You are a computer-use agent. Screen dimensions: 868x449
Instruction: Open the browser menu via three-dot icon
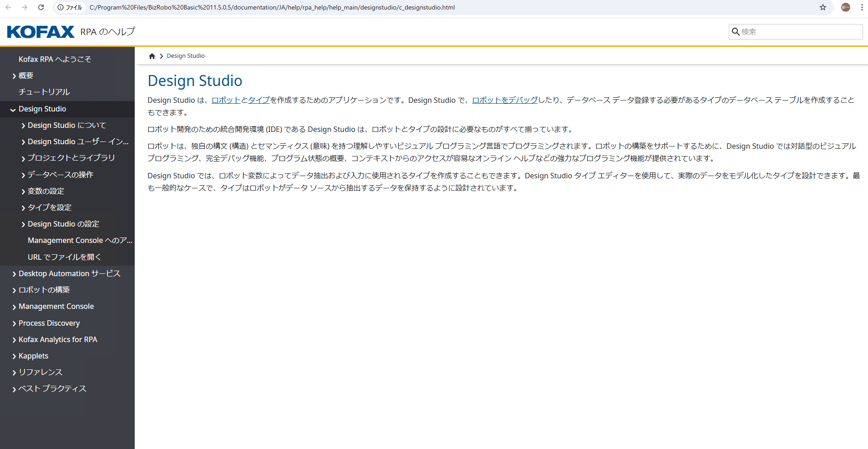coord(862,7)
